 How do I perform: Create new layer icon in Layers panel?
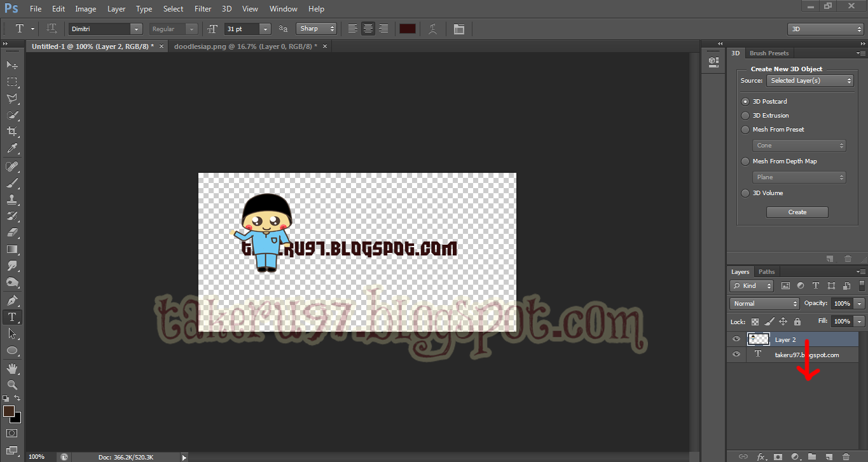pyautogui.click(x=829, y=456)
